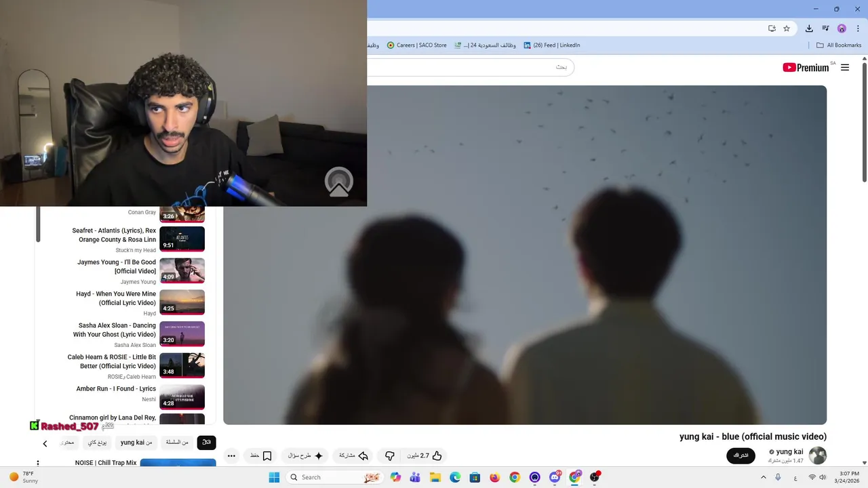Play Hayd When You Were Mine thumbnail
868x488 pixels.
click(x=182, y=302)
